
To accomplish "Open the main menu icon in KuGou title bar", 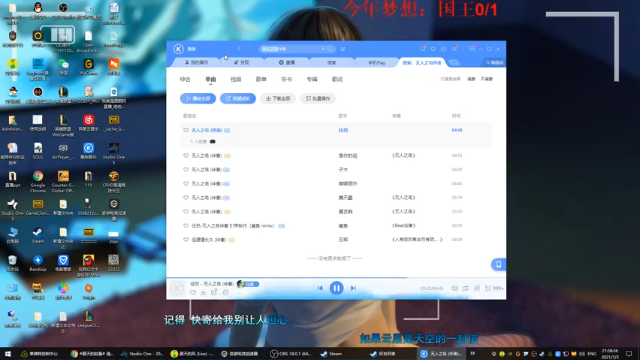I will coord(454,49).
